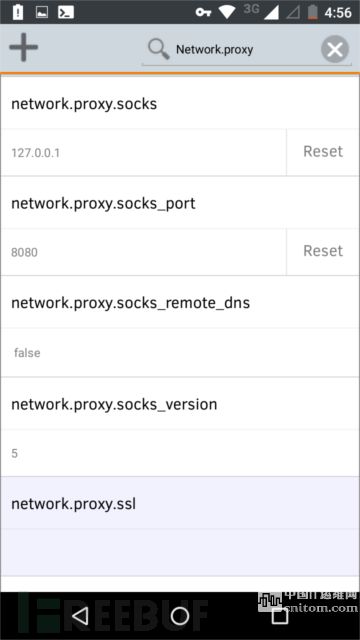Edit the 8080 socks_port value
Image resolution: width=360 pixels, height=640 pixels.
point(143,252)
